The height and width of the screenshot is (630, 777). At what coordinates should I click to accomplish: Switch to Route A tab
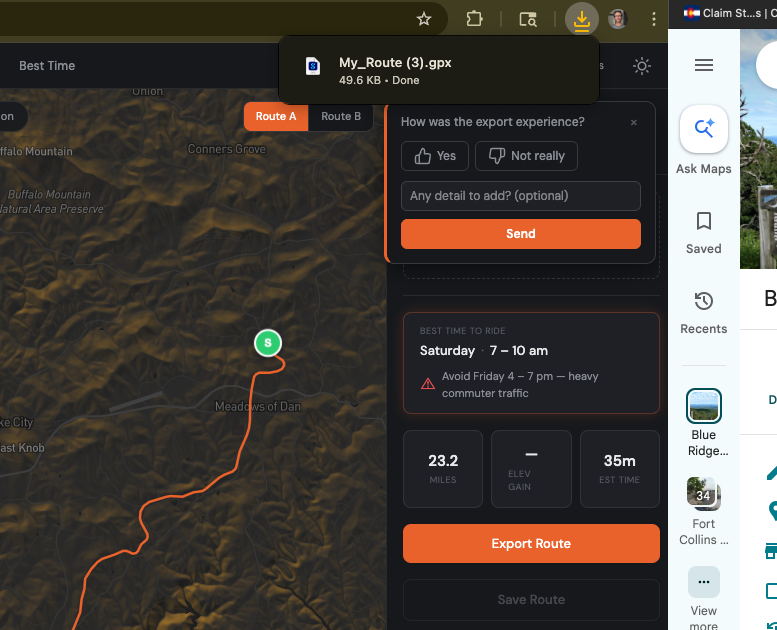coord(276,116)
